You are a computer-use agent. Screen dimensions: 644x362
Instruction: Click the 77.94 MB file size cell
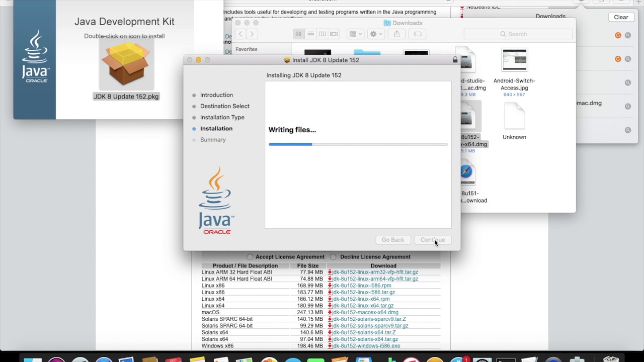[312, 272]
